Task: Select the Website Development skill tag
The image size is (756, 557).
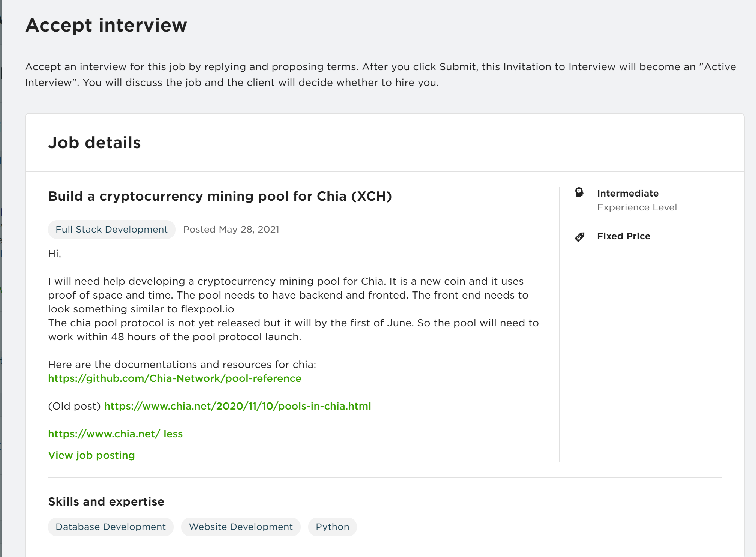Action: pyautogui.click(x=241, y=527)
